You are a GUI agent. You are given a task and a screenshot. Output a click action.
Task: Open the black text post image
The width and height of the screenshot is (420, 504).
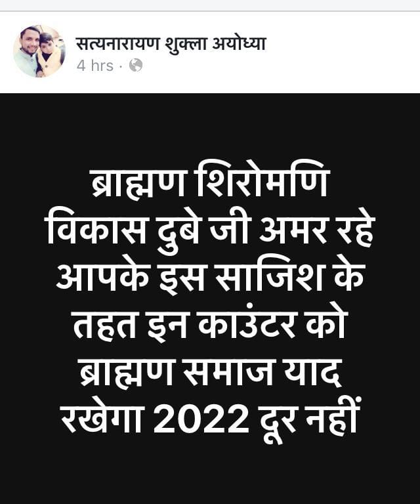pyautogui.click(x=210, y=299)
